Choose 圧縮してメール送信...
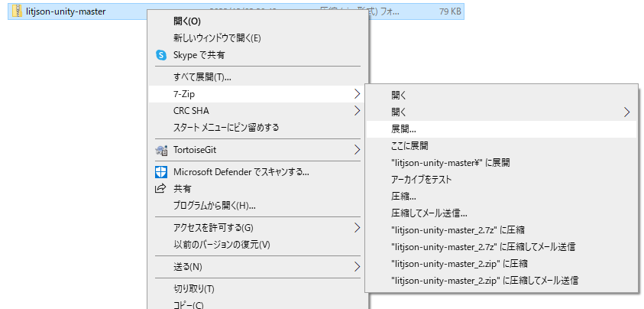This screenshot has height=309, width=644. pyautogui.click(x=501, y=213)
